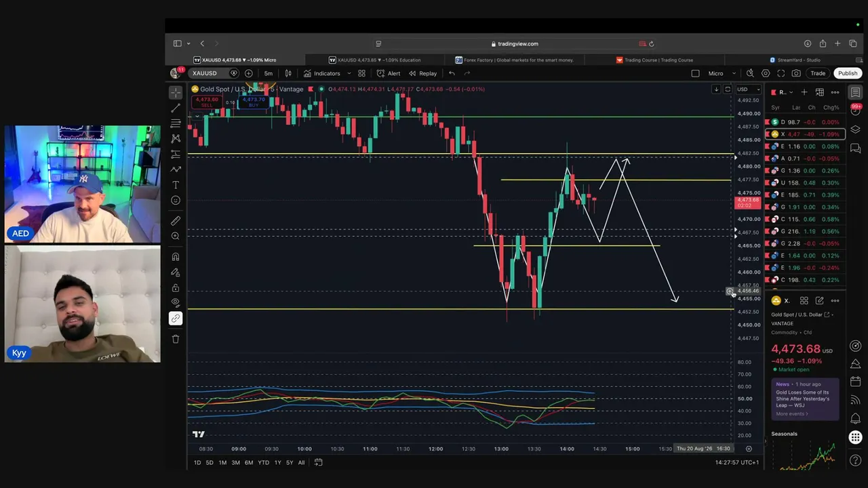Viewport: 868px width, 488px height.
Task: Toggle magnet mode for drawings
Action: pos(176,257)
